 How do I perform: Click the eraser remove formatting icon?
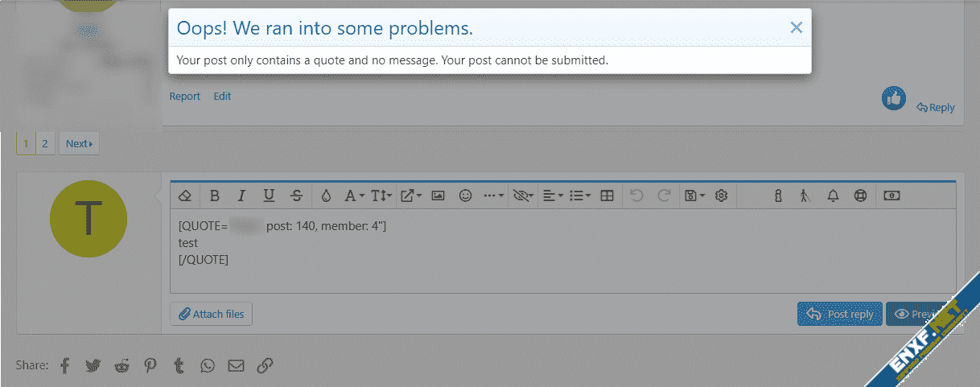(x=186, y=196)
